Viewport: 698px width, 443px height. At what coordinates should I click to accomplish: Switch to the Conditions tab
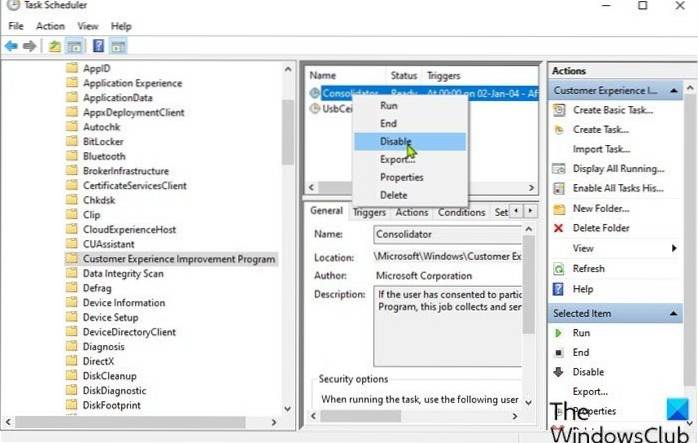(x=461, y=212)
